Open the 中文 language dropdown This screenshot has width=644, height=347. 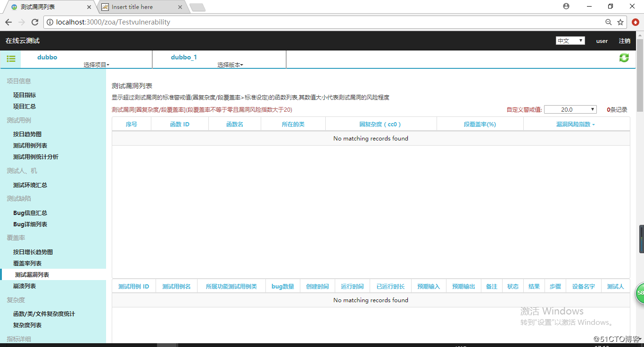pos(570,41)
